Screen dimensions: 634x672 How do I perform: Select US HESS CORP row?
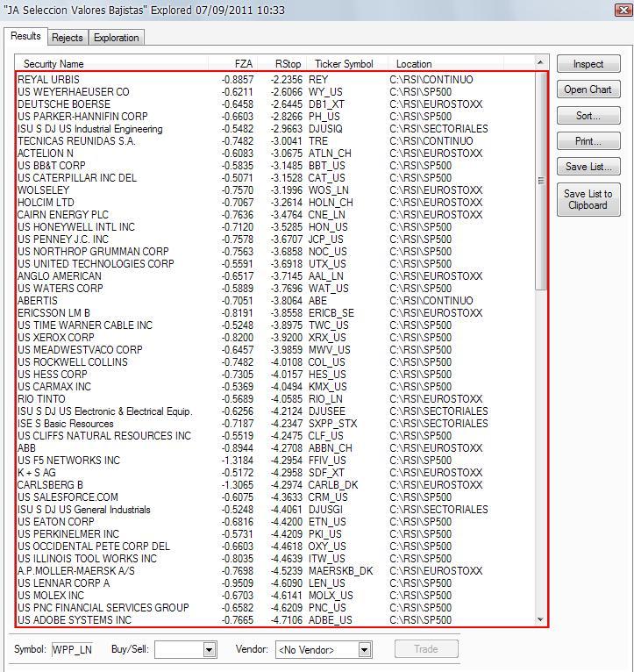point(275,375)
